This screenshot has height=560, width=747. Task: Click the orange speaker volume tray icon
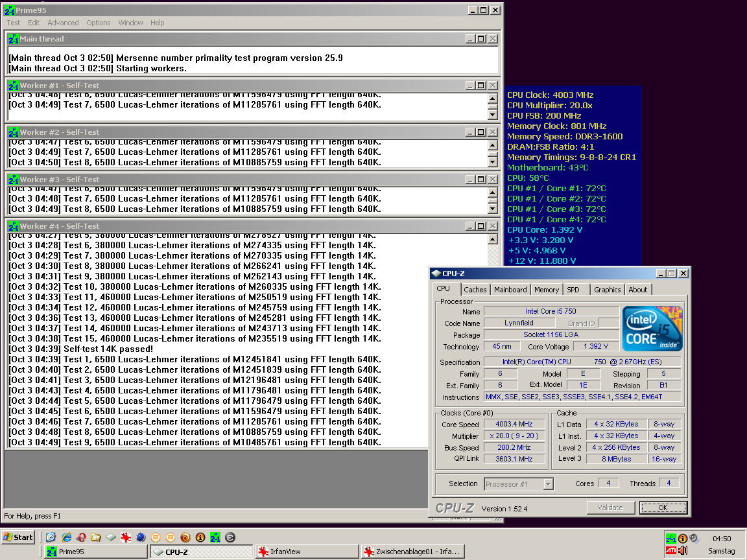tap(683, 552)
